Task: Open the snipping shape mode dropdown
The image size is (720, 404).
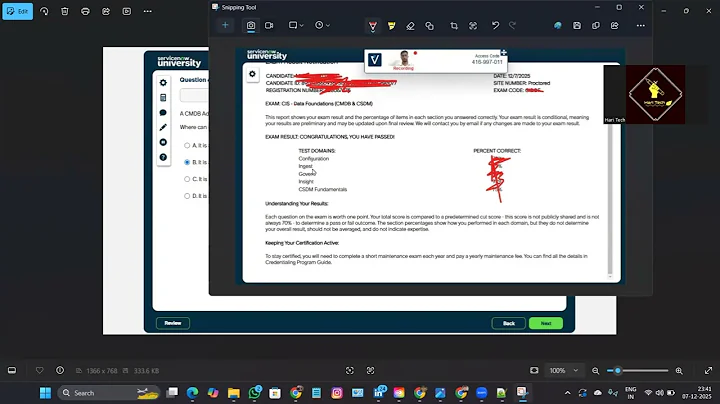Action: [296, 25]
